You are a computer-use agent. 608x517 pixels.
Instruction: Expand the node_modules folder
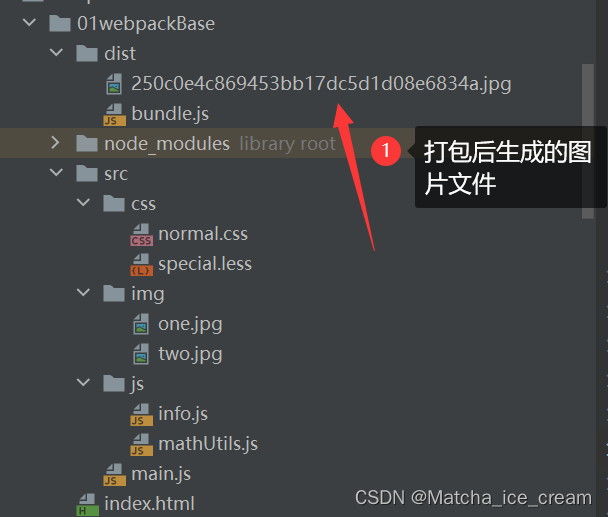coord(55,143)
